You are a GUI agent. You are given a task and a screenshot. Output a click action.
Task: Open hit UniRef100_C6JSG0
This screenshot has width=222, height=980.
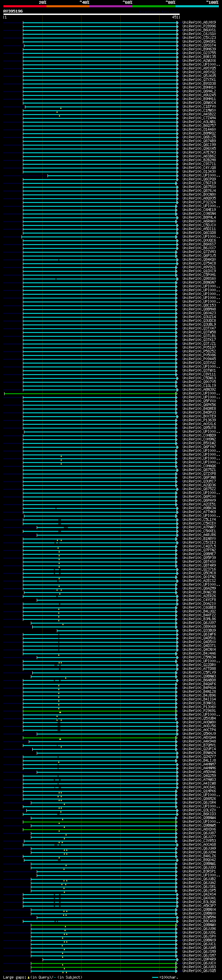click(x=199, y=34)
